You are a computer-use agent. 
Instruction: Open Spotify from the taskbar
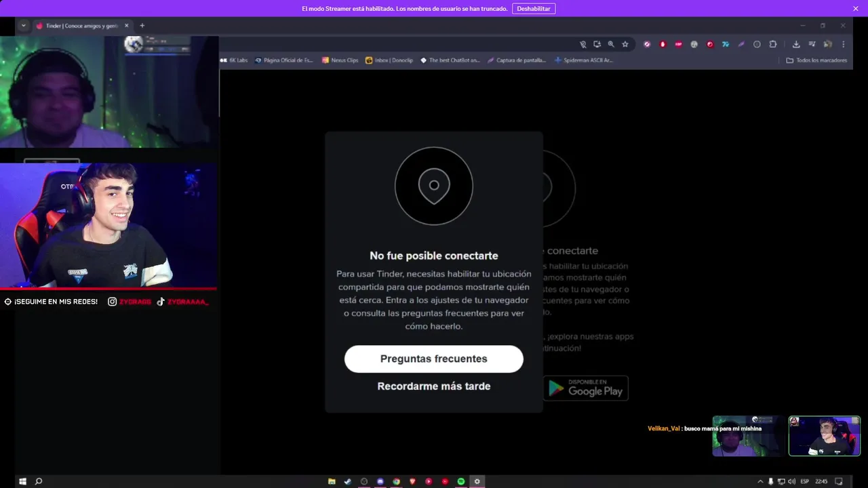click(x=461, y=481)
